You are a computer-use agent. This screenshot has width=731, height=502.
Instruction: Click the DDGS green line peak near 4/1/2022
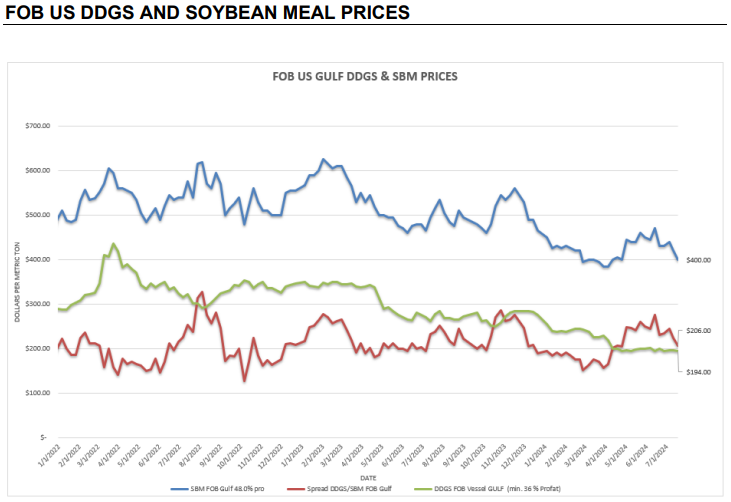click(113, 244)
